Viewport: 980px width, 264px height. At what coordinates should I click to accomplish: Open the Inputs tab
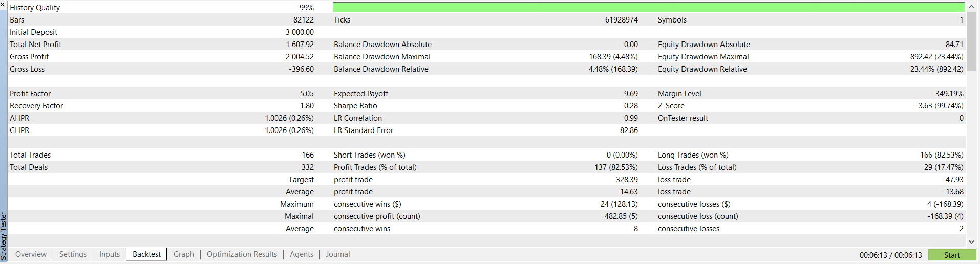(110, 254)
